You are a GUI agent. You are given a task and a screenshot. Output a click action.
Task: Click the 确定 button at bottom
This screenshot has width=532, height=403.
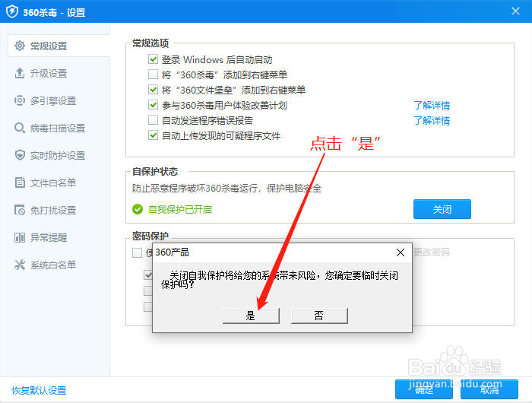coord(424,389)
